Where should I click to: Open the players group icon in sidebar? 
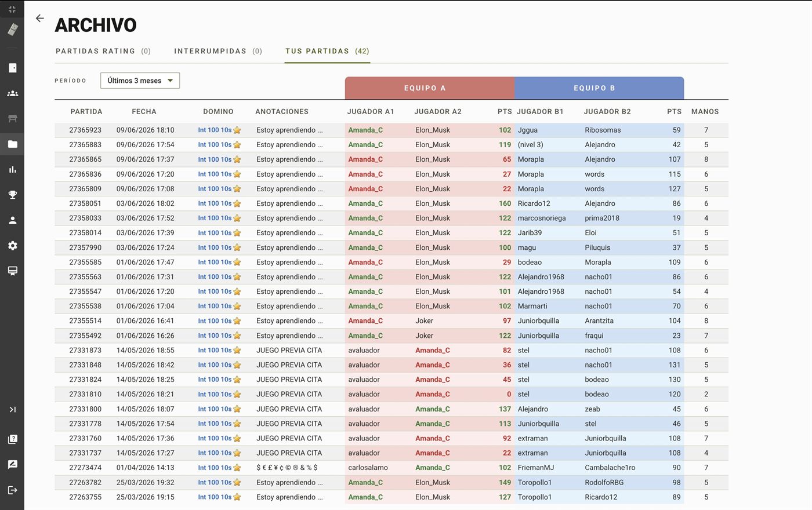tap(12, 93)
